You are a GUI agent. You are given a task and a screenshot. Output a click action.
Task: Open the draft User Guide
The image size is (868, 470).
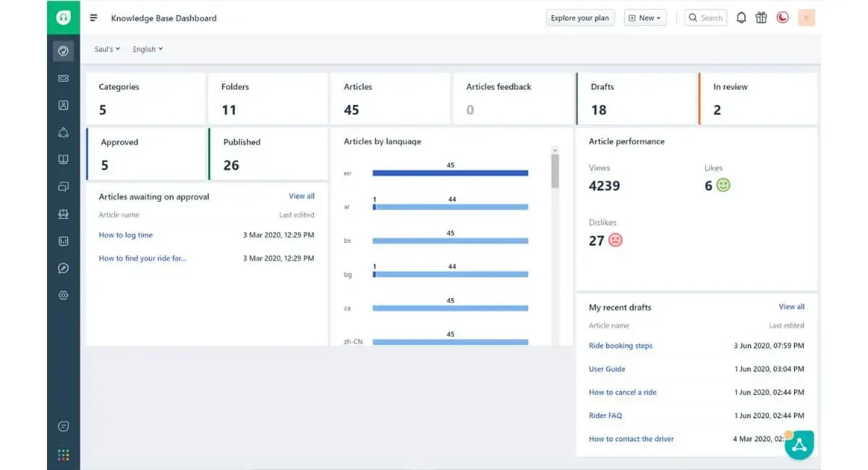607,369
